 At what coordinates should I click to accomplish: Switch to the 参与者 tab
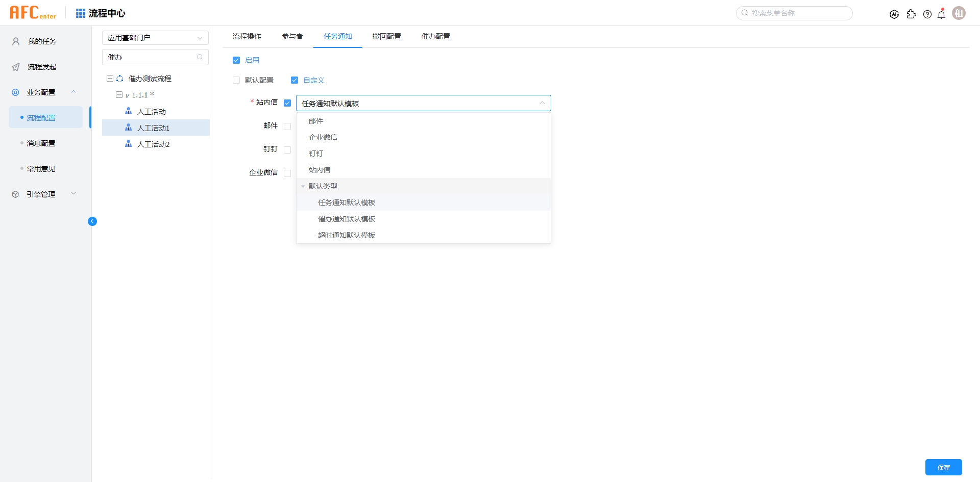pos(292,37)
